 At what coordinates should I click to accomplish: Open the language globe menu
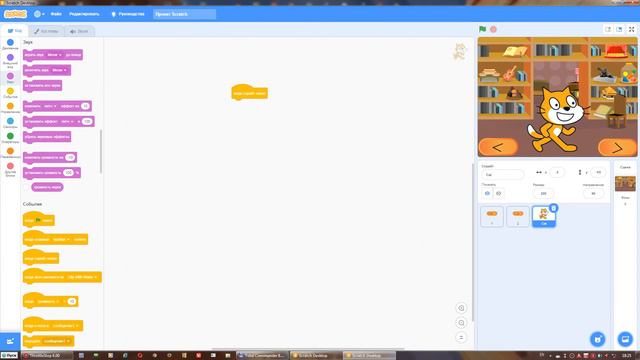pyautogui.click(x=39, y=14)
